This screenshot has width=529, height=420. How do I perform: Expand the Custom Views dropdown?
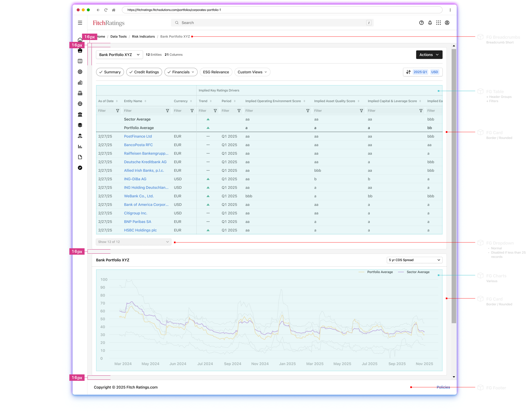pos(252,72)
